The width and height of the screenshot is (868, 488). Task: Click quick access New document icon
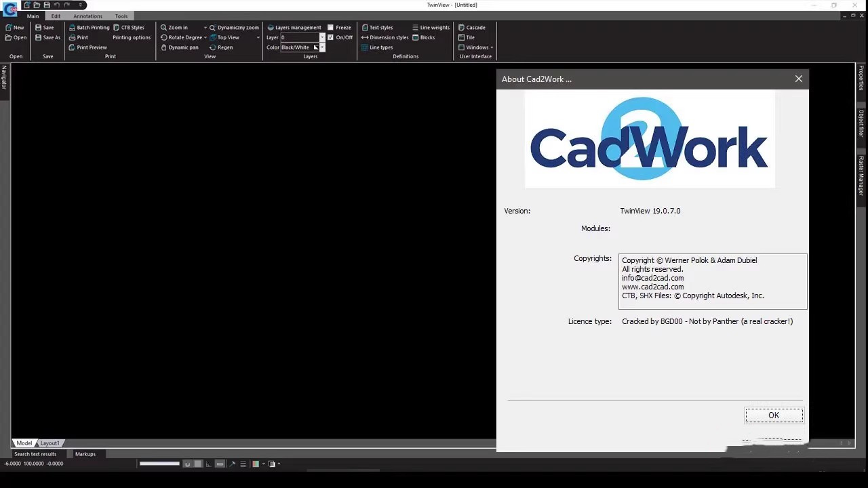tap(27, 5)
